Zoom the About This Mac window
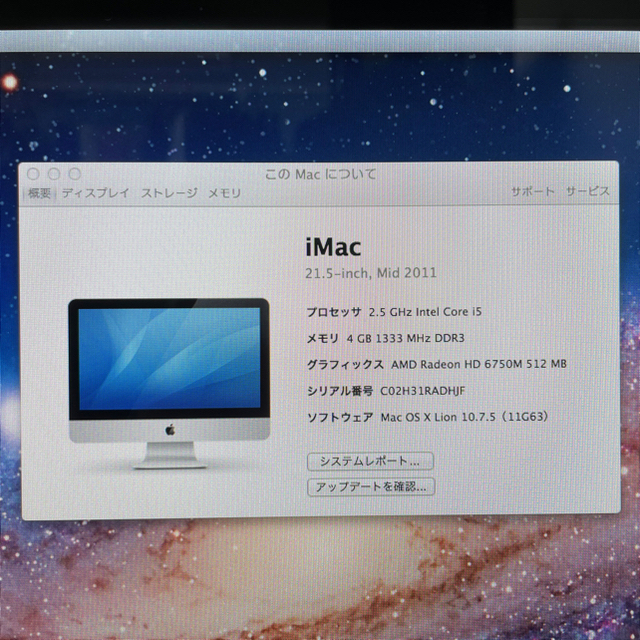This screenshot has width=640, height=640. point(75,174)
